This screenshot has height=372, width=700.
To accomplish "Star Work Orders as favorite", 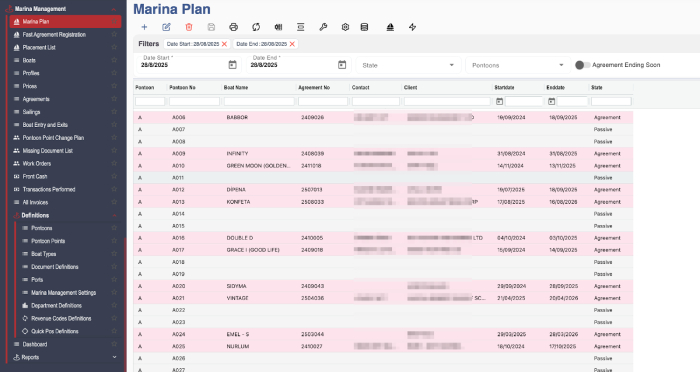I will click(x=114, y=163).
